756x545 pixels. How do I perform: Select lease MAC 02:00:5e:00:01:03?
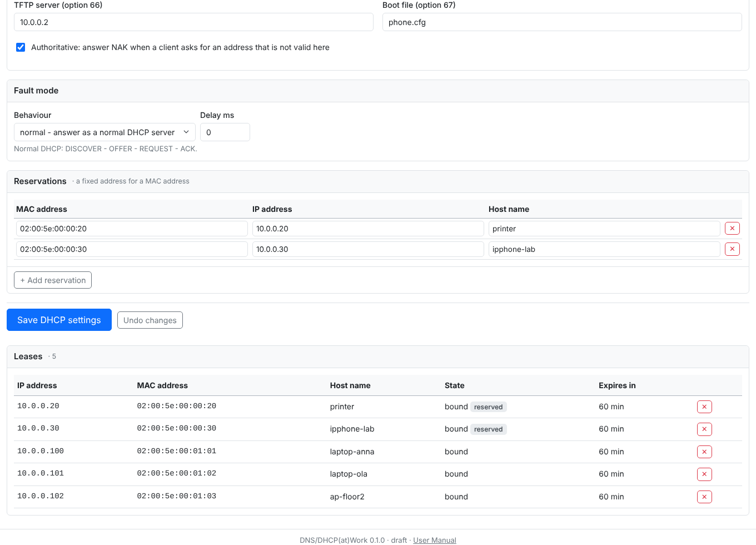coord(177,496)
